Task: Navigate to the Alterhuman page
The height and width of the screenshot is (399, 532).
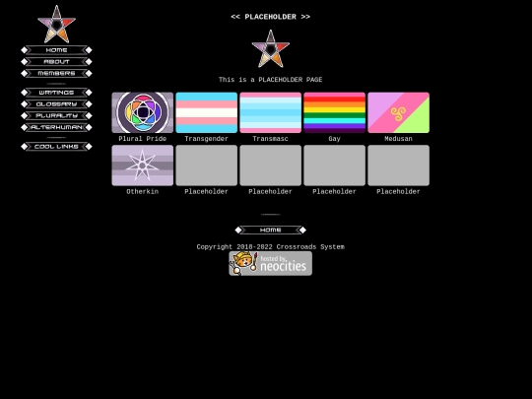Action: tap(56, 127)
